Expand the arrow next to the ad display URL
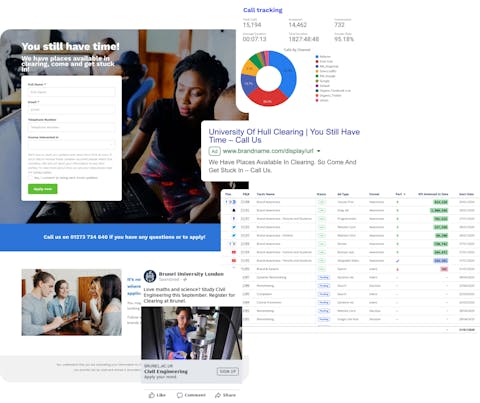The height and width of the screenshot is (403, 480). coord(319,151)
